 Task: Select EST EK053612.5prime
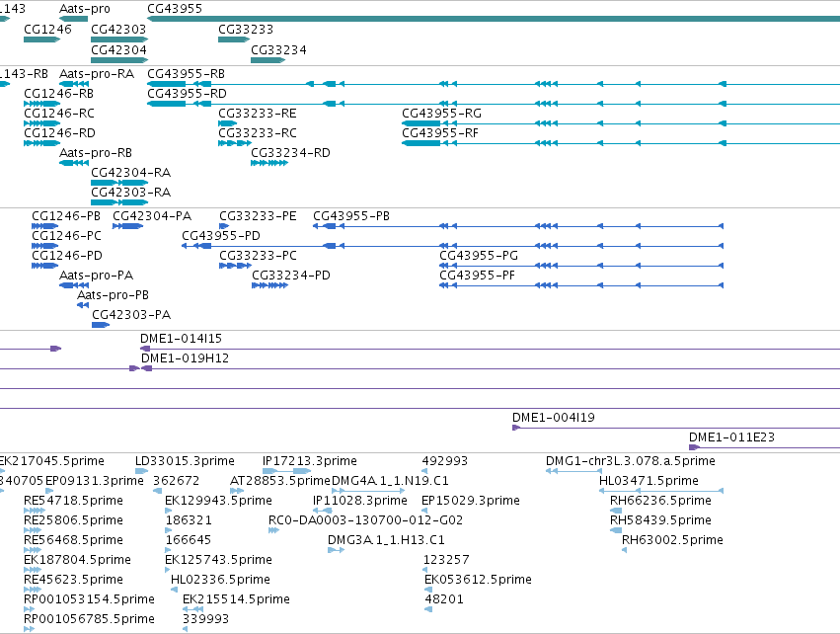pos(428,590)
